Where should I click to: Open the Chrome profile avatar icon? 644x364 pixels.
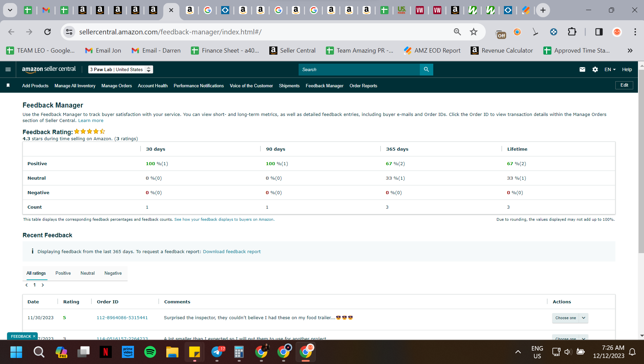coord(617,32)
